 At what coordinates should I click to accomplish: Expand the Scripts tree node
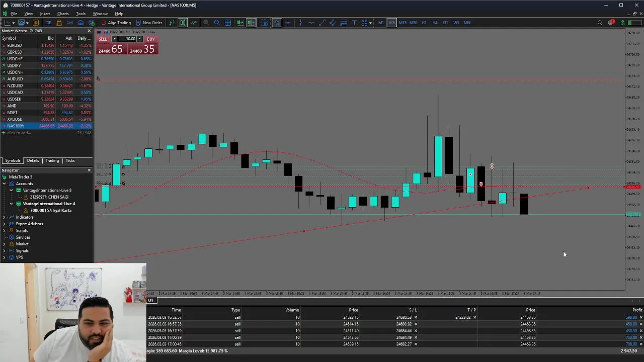pos(5,231)
